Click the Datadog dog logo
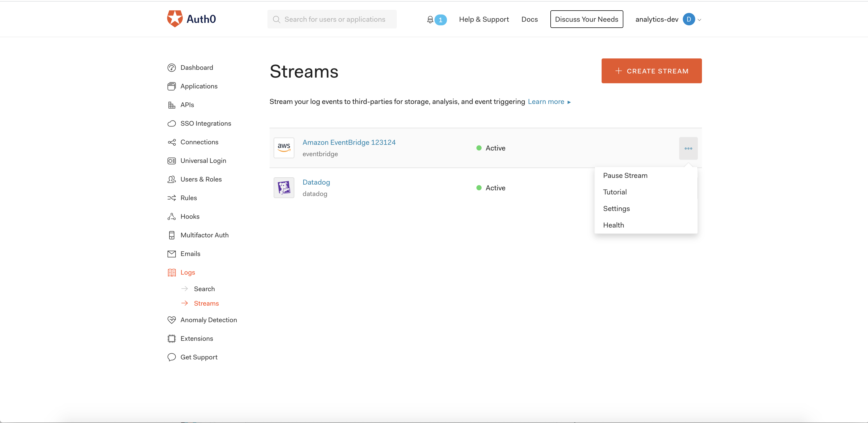Viewport: 868px width, 423px height. pyautogui.click(x=284, y=188)
